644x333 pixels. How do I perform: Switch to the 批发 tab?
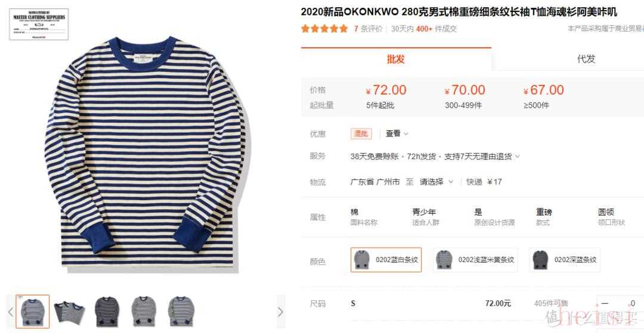[396, 59]
